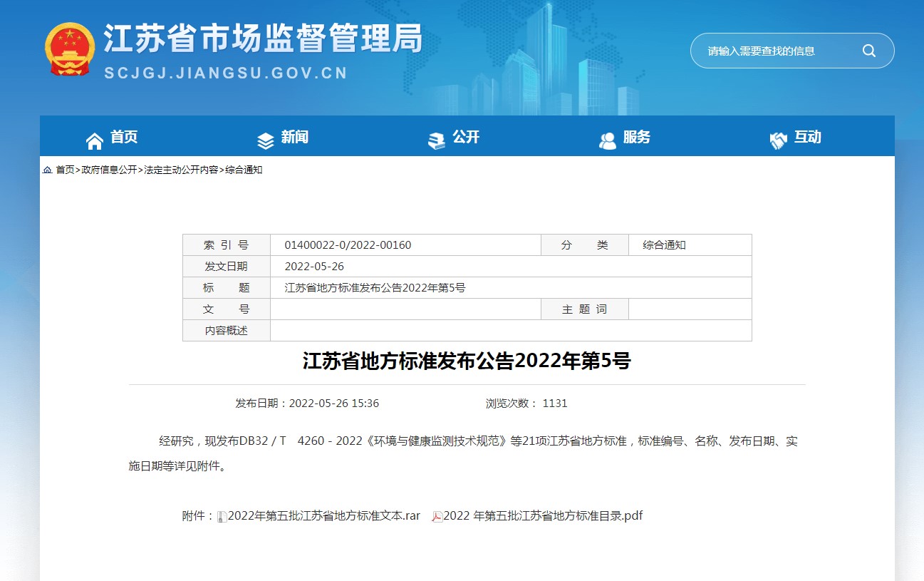
Task: Click 综合通知 in the breadcrumb trail
Action: pos(244,170)
